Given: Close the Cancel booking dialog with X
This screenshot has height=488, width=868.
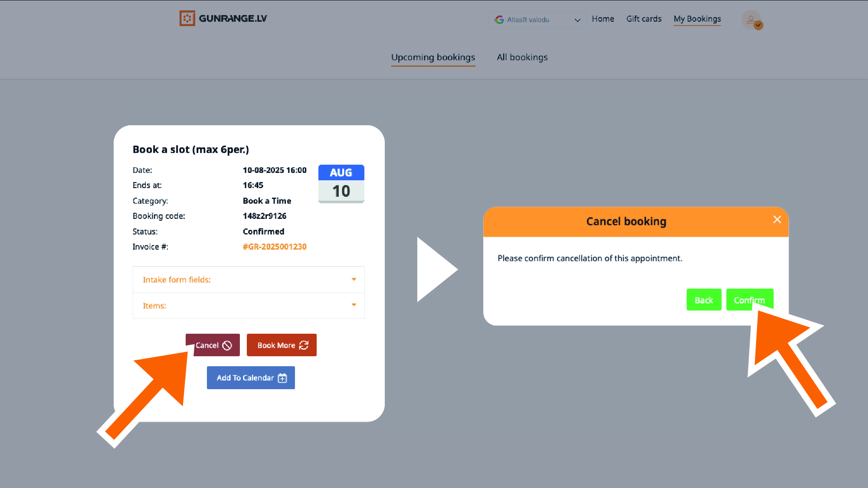Looking at the screenshot, I should [x=777, y=220].
